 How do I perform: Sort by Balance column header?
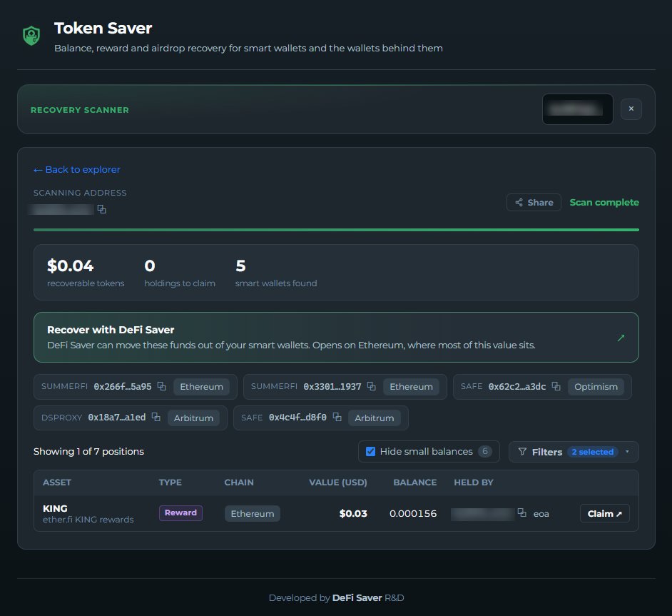click(415, 483)
